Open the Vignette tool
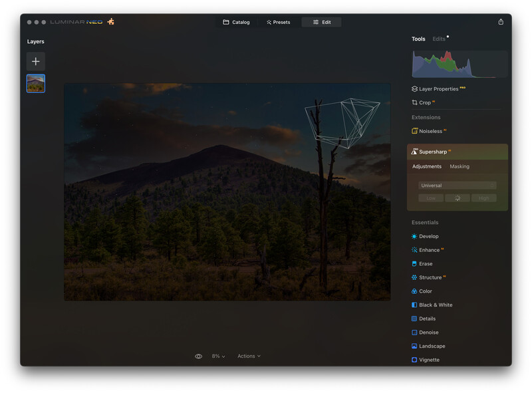 (x=426, y=360)
